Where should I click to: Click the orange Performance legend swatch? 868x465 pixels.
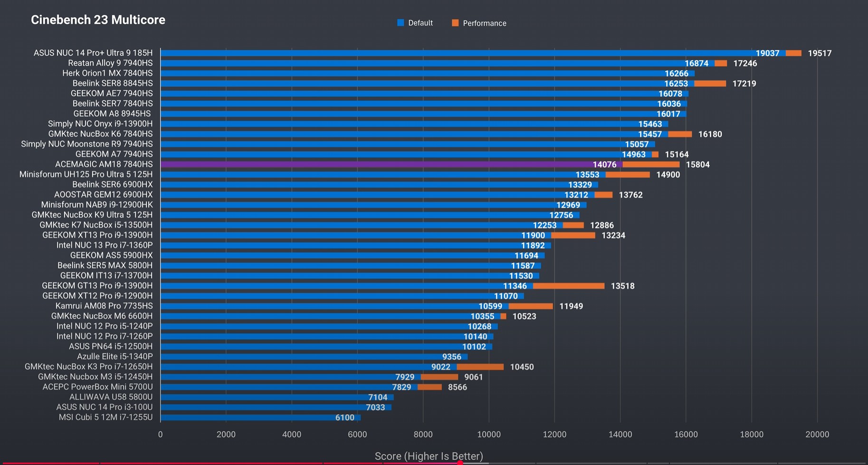(455, 23)
